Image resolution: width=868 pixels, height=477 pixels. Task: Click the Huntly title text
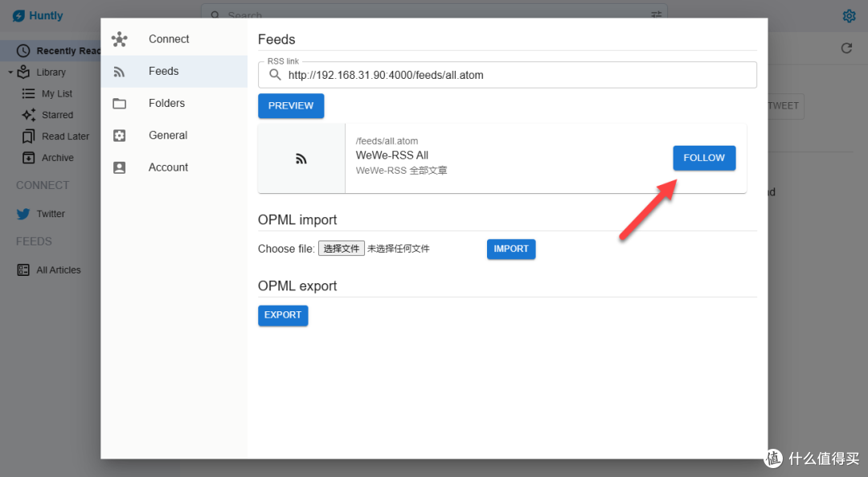tap(46, 15)
